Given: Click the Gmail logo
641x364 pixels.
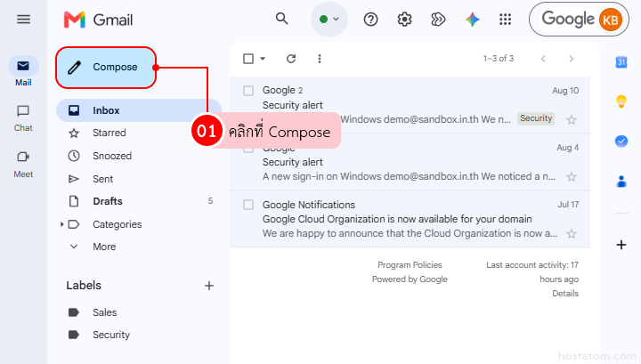Looking at the screenshot, I should click(99, 20).
